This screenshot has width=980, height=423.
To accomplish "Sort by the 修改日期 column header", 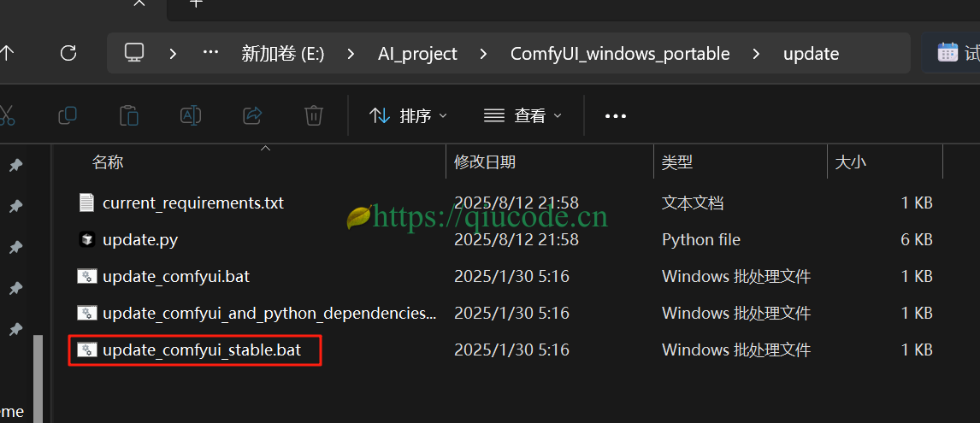I will tap(484, 162).
